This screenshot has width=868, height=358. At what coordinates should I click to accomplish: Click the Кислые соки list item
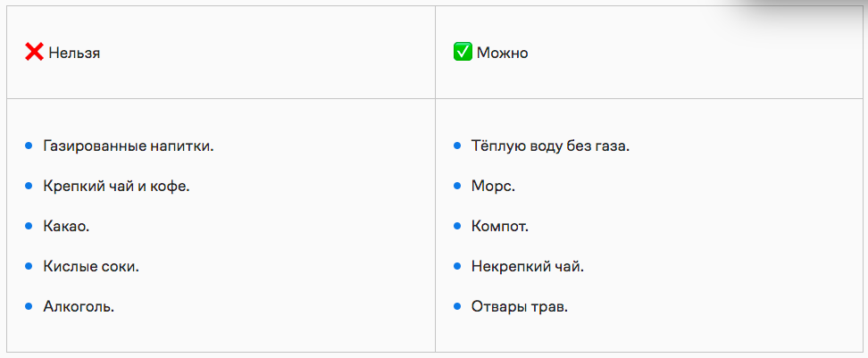pyautogui.click(x=91, y=266)
